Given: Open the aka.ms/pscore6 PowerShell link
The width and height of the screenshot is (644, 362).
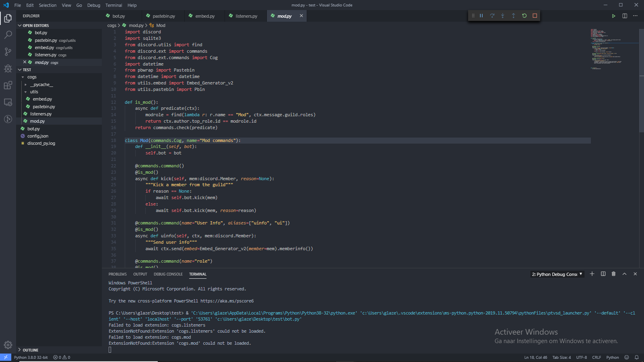Looking at the screenshot, I should pyautogui.click(x=228, y=301).
